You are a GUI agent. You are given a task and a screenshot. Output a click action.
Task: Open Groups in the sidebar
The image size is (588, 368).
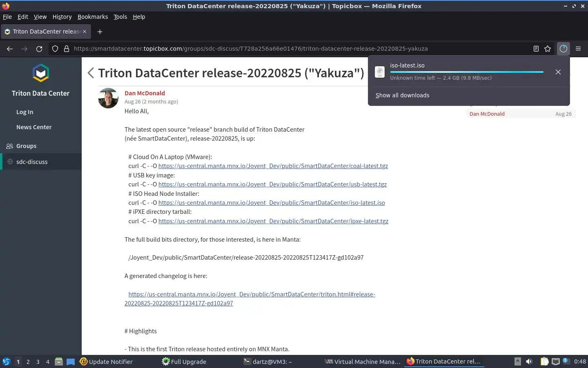coord(27,146)
